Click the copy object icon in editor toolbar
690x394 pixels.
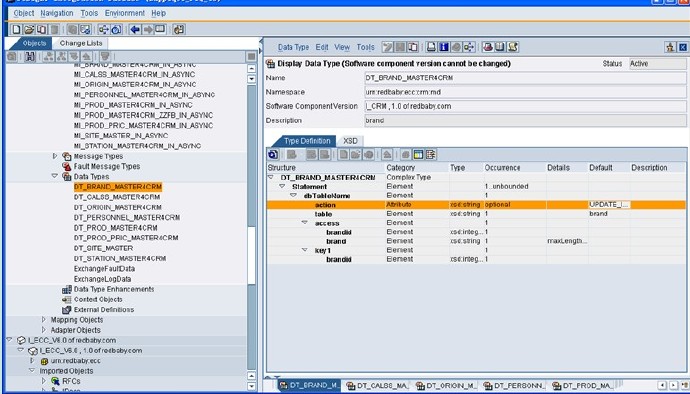pyautogui.click(x=413, y=47)
